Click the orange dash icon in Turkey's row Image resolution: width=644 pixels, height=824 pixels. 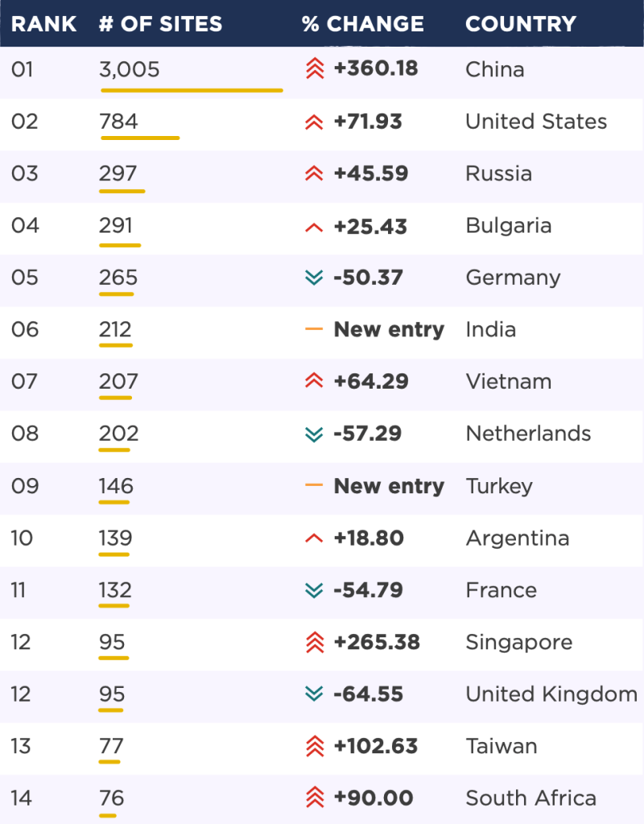click(314, 485)
